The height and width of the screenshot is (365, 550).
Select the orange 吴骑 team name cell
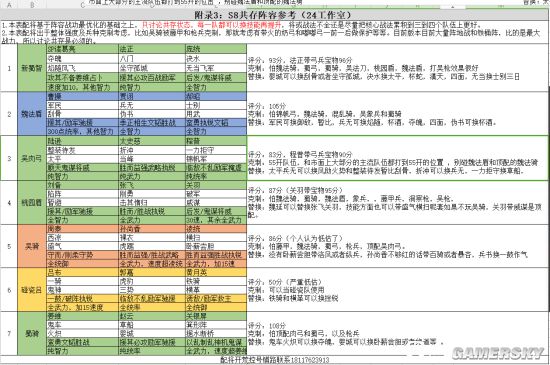pos(32,246)
